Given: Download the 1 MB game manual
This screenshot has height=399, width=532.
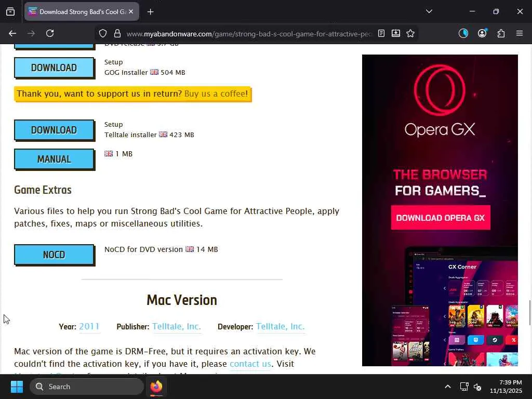Looking at the screenshot, I should (x=54, y=159).
